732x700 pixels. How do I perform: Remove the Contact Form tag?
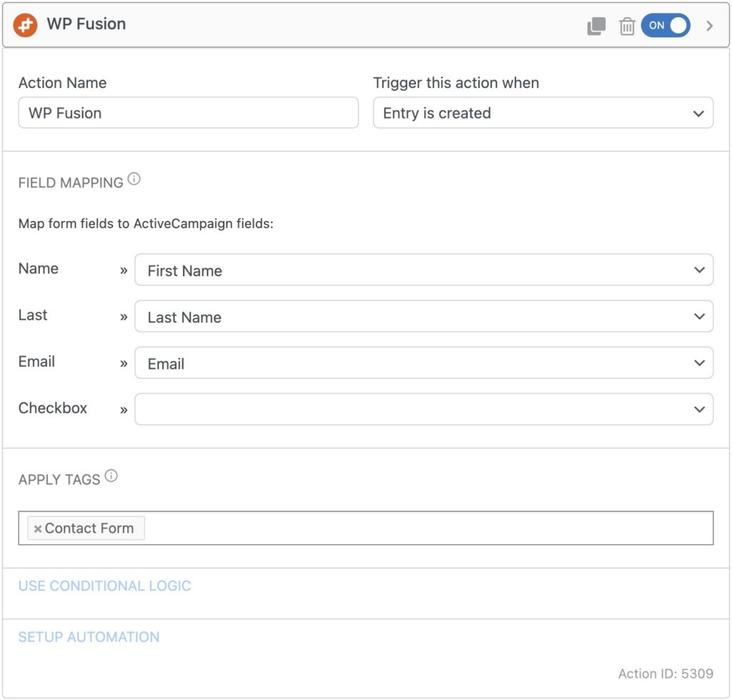click(x=38, y=528)
